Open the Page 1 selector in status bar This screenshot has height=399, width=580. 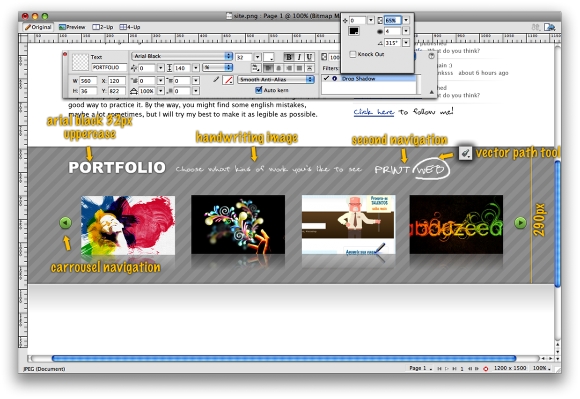tap(421, 368)
